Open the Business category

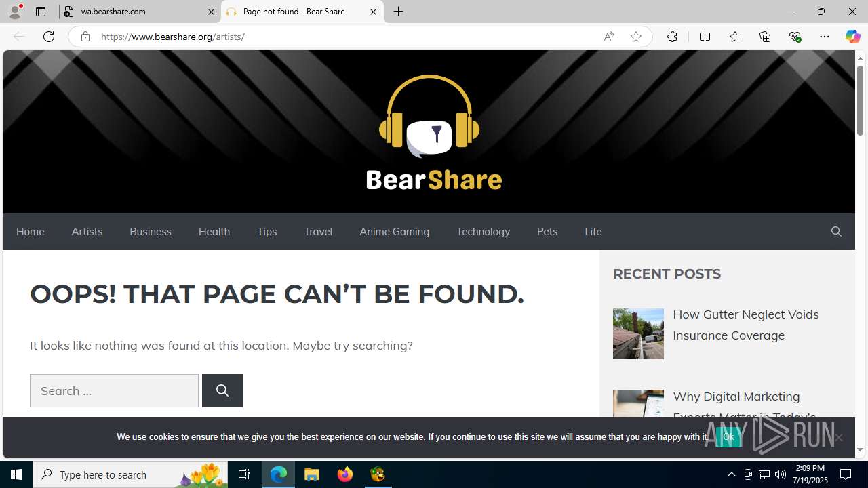[x=151, y=232]
